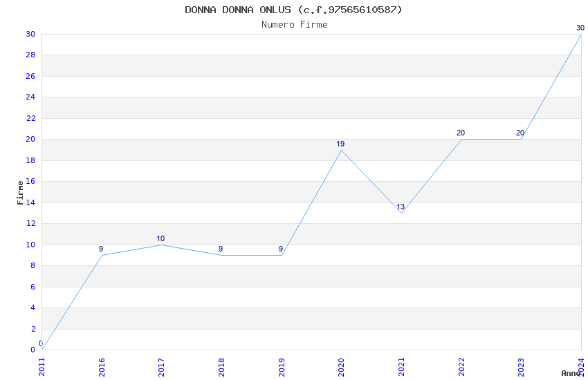The image size is (588, 380).
Task: Click the x-axis year label 2017
Action: 162,368
